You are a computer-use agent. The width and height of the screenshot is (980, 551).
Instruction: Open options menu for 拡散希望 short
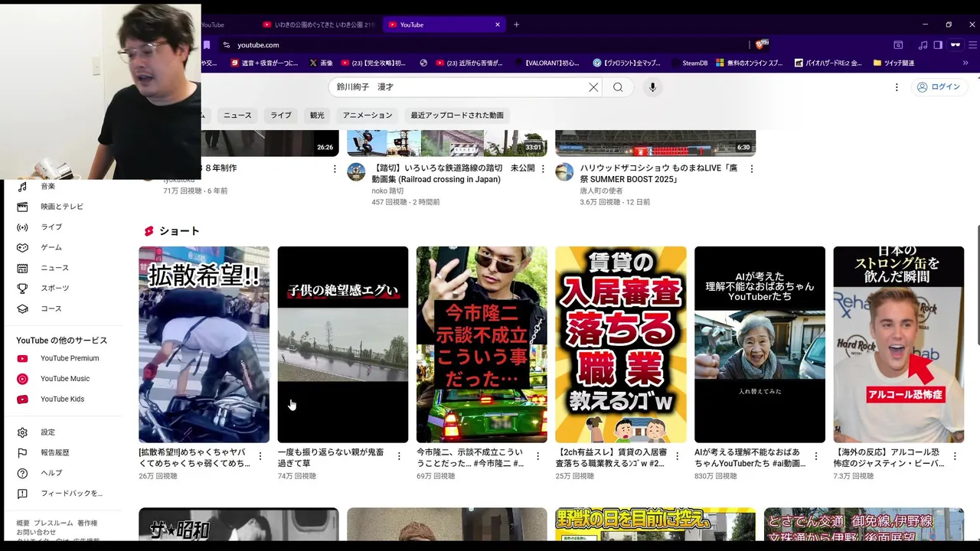260,456
